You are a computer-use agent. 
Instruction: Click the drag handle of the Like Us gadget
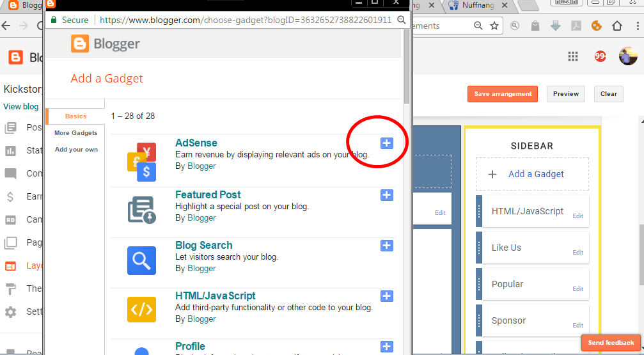click(479, 248)
